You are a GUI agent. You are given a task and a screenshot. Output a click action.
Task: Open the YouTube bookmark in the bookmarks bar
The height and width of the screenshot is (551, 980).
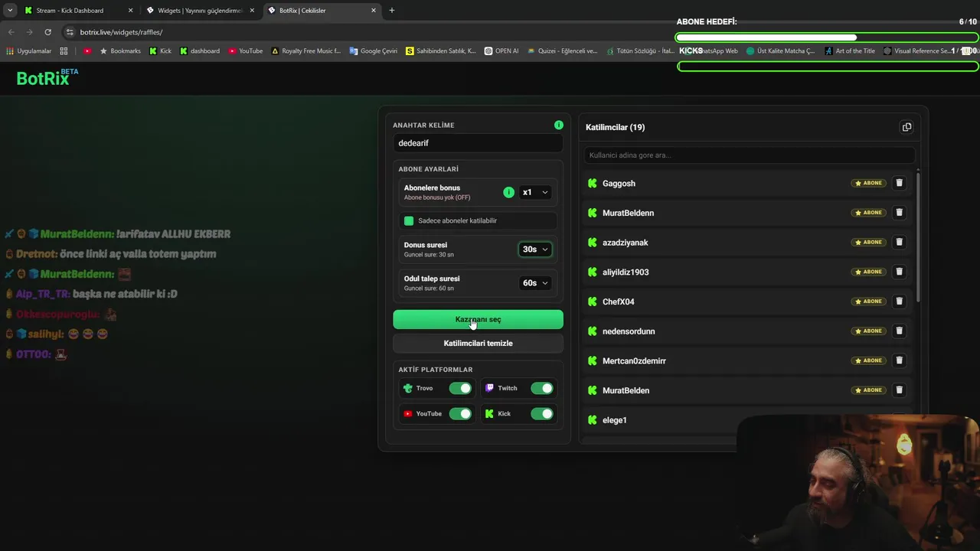246,51
